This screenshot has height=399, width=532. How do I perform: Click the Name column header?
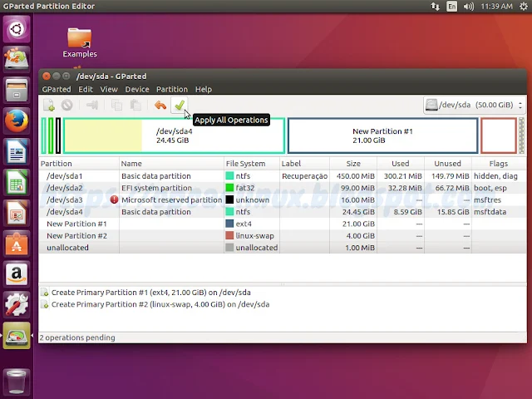(172, 164)
